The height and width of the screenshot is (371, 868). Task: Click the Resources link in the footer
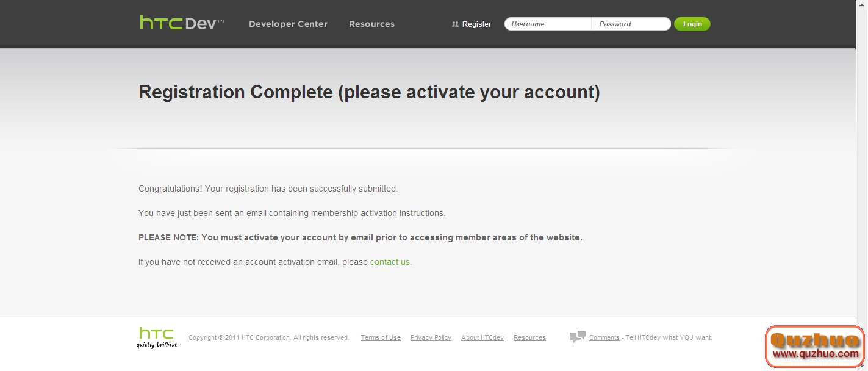(x=529, y=337)
